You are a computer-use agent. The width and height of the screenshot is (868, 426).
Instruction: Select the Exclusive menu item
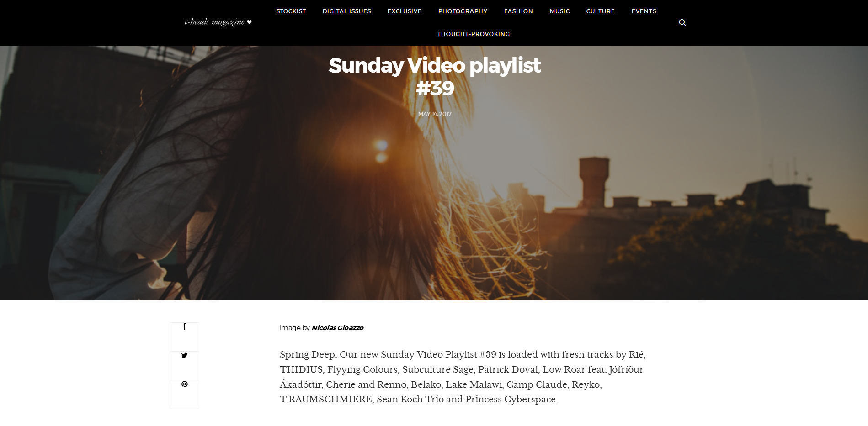[x=405, y=11]
